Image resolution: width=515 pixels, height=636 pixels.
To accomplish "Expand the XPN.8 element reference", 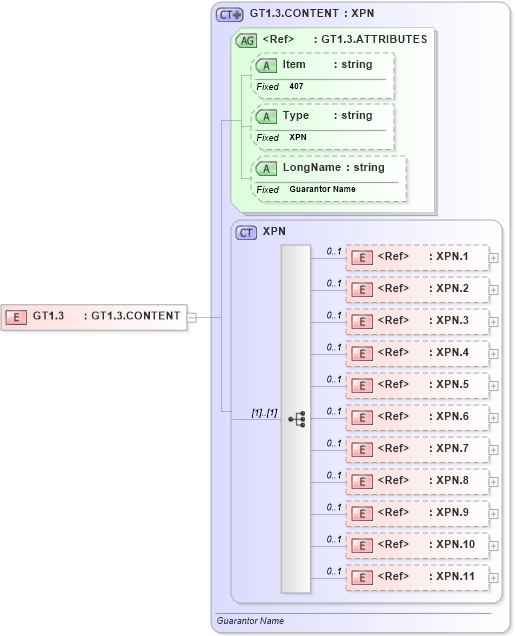I will [493, 482].
